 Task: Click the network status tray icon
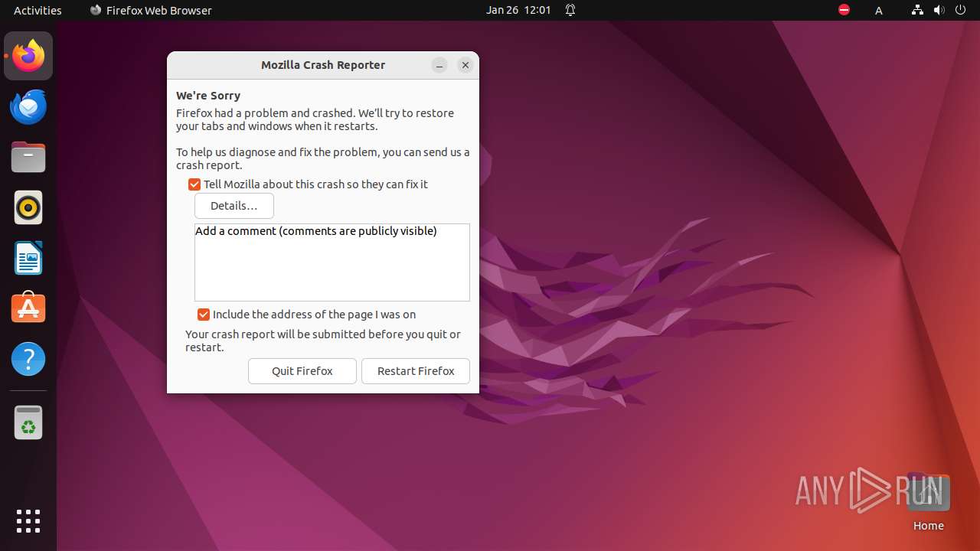pos(917,10)
